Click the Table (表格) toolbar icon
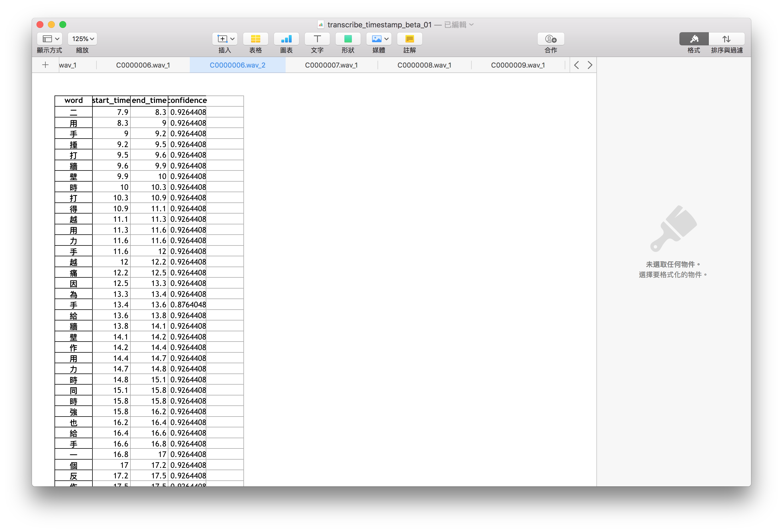The width and height of the screenshot is (783, 532). click(255, 39)
